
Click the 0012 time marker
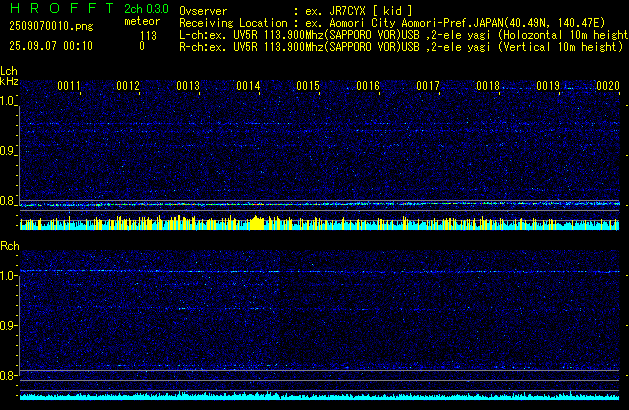point(128,86)
